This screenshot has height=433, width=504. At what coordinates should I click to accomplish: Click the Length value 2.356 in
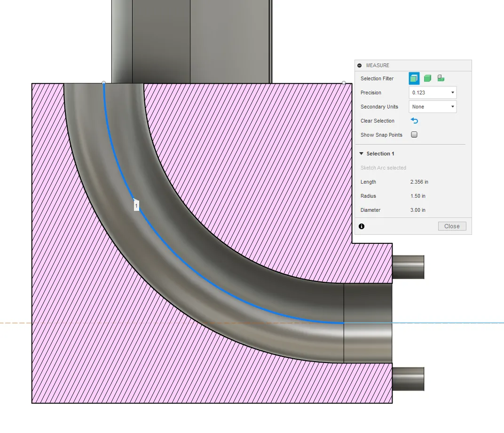pyautogui.click(x=419, y=182)
